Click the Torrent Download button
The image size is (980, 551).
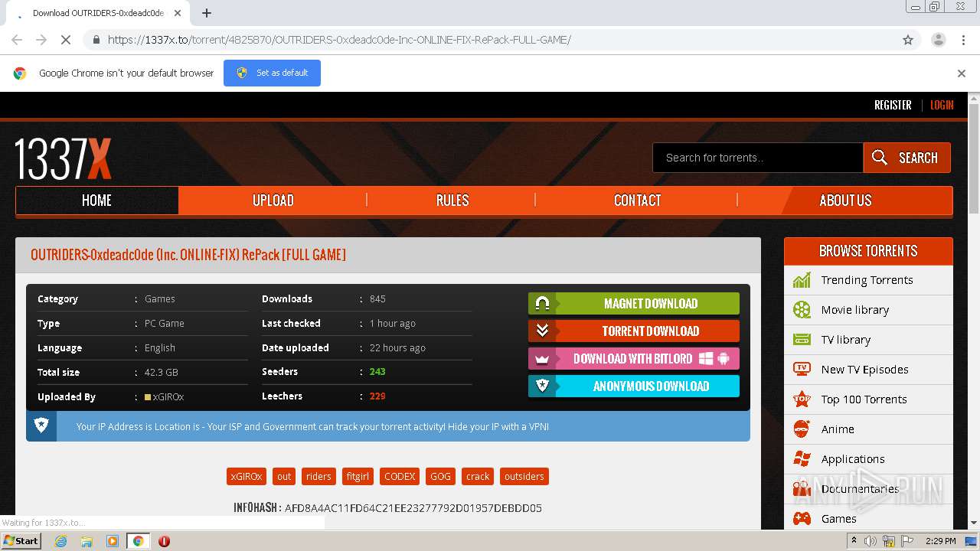[634, 331]
